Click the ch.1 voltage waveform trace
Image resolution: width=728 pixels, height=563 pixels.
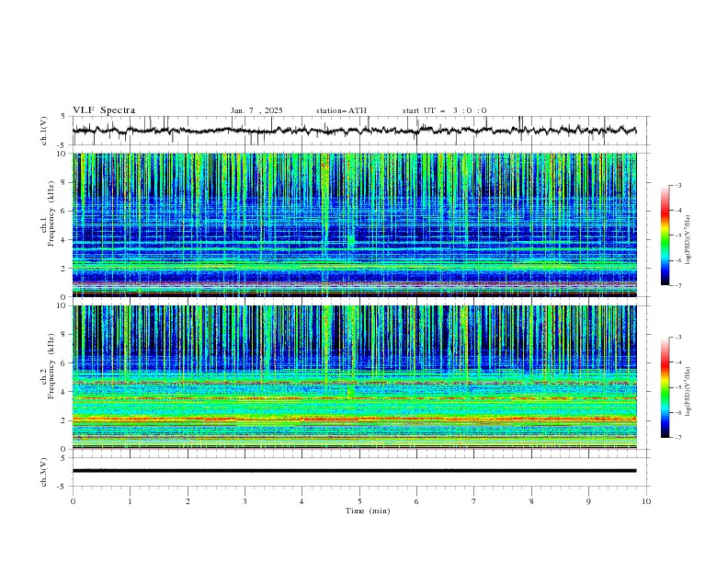coord(354,131)
